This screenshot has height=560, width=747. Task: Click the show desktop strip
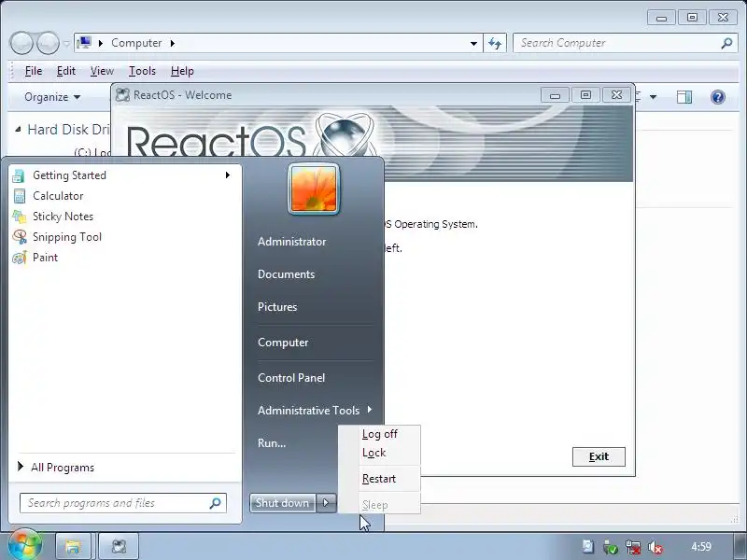pyautogui.click(x=740, y=546)
